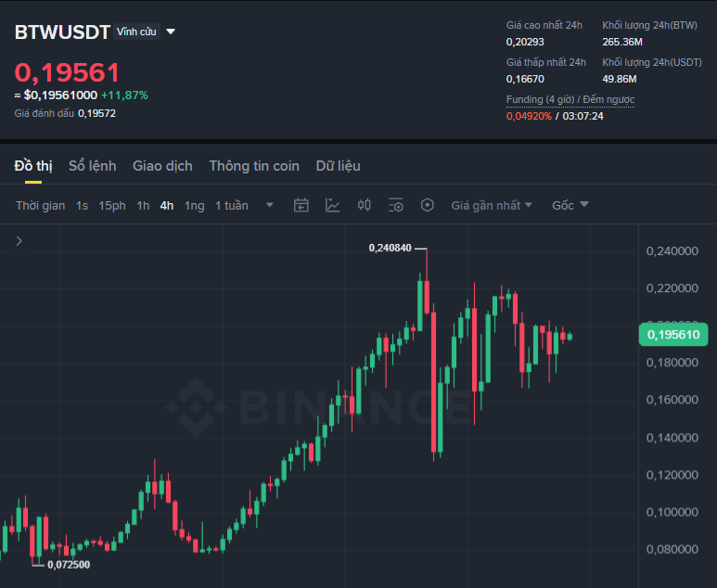717x588 pixels.
Task: Click the 0,180000 price axis label
Action: tap(672, 363)
